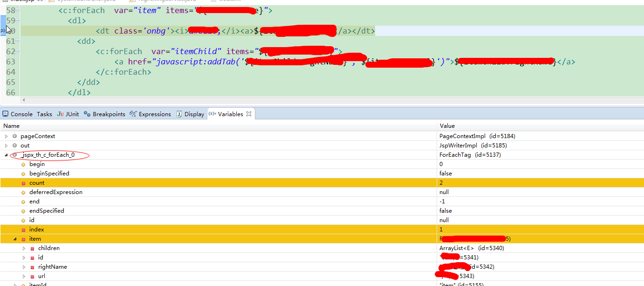Close the Variables view tab
Screen dimensions: 644x286
(x=249, y=114)
